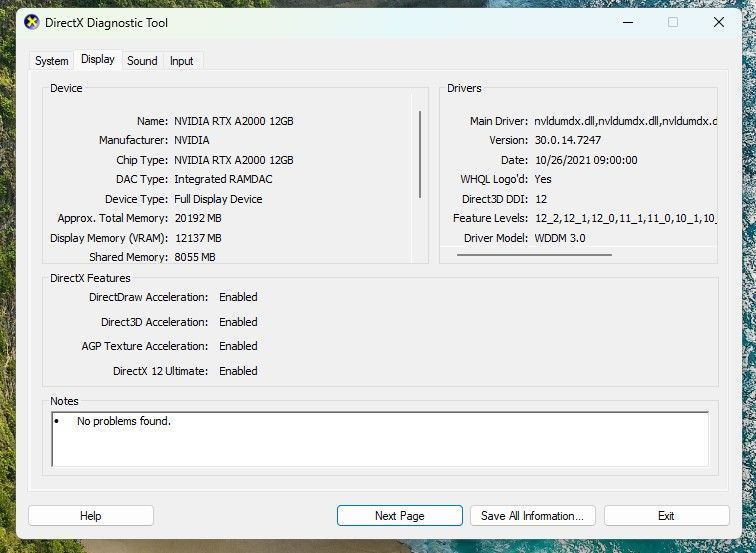Click the driver Version value 30.0.14.7247
The image size is (756, 553).
click(567, 141)
